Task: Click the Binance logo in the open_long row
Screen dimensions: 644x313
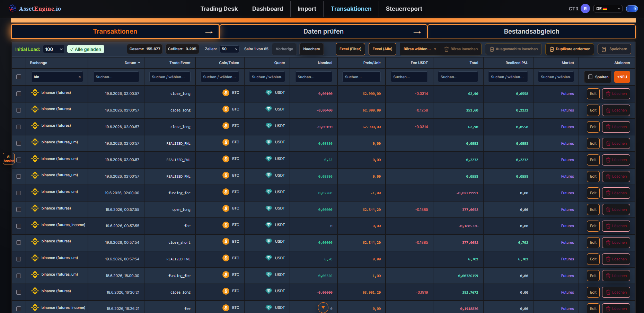Action: 35,208
